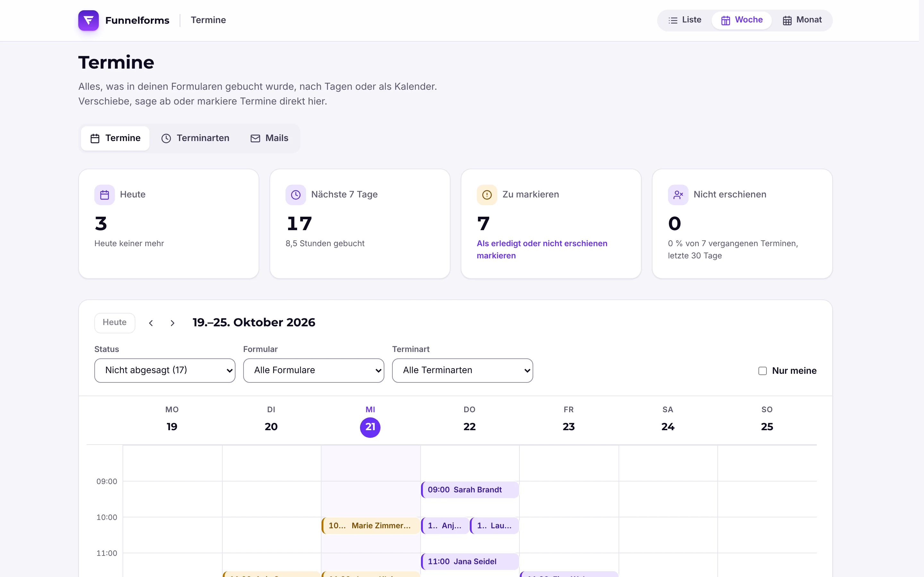Expand the Alle Terminarten dropdown
924x577 pixels.
click(462, 370)
